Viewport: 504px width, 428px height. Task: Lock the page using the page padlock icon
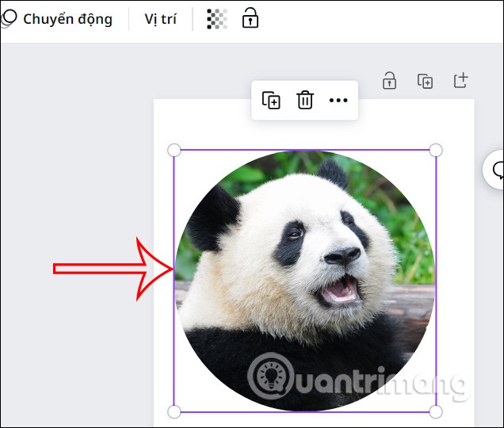coord(389,80)
